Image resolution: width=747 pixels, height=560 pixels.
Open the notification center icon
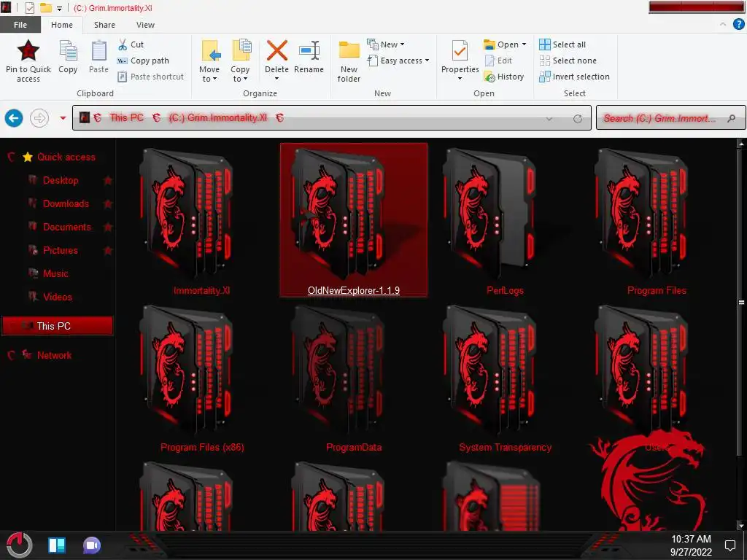[x=729, y=545]
